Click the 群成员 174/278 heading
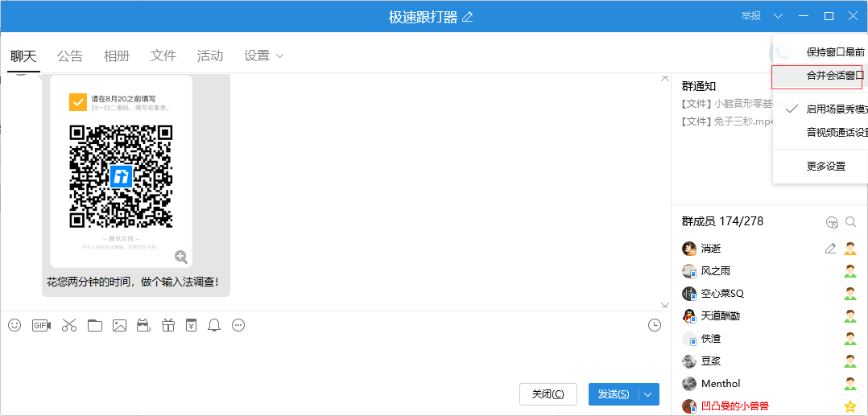868x416 pixels. point(722,222)
